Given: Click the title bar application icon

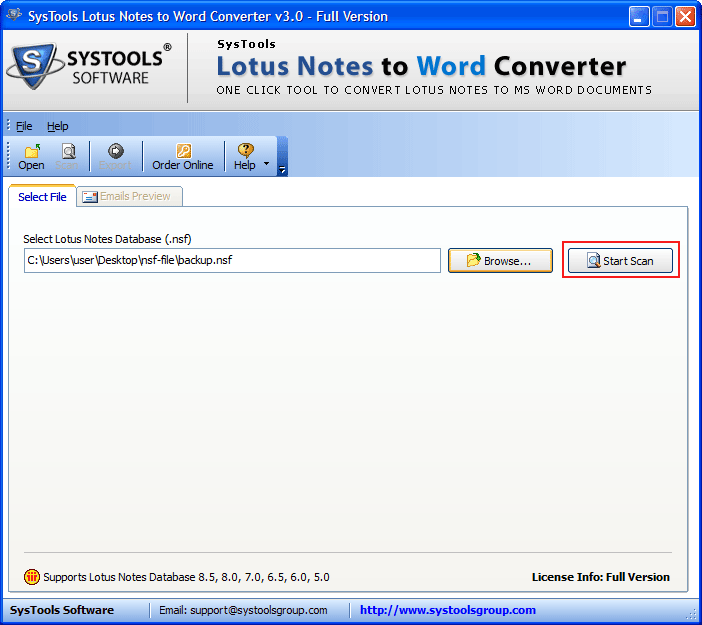Looking at the screenshot, I should tap(14, 15).
